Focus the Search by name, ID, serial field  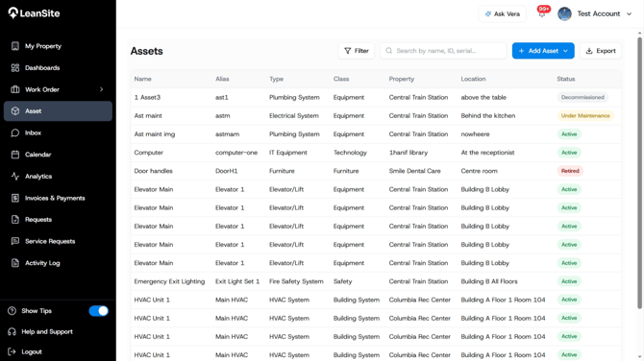pyautogui.click(x=443, y=51)
